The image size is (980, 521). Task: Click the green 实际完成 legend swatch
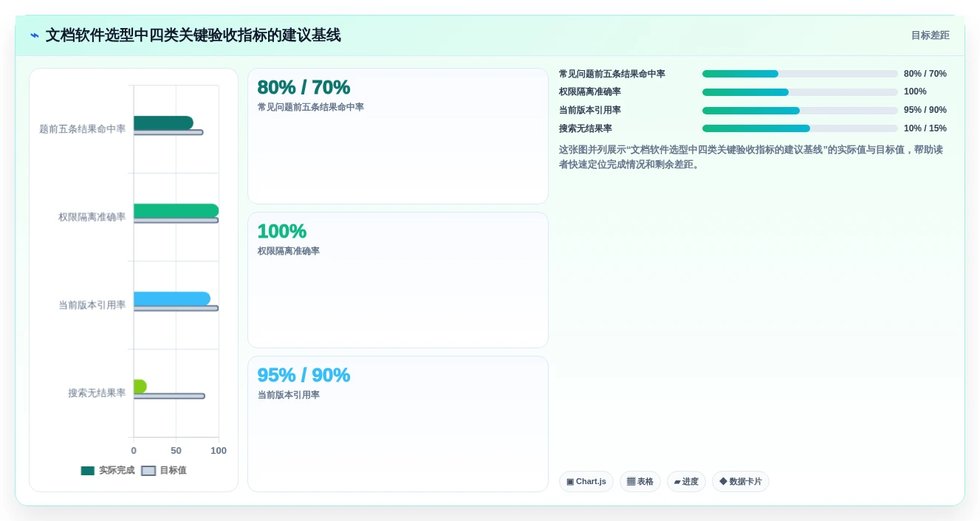click(88, 471)
